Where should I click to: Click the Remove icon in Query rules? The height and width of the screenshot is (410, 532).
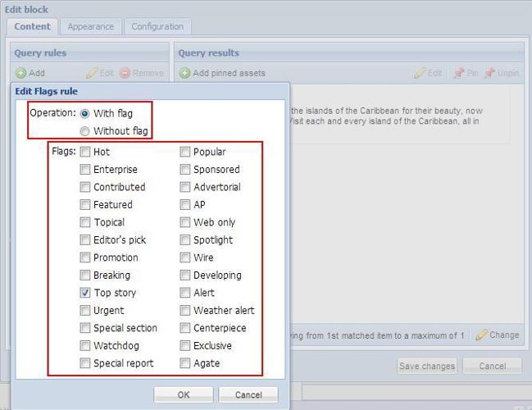click(125, 73)
